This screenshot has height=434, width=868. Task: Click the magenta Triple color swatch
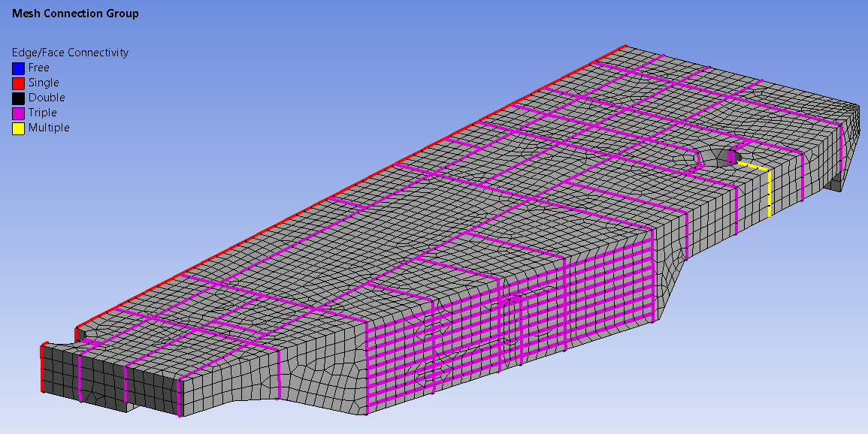pos(18,113)
